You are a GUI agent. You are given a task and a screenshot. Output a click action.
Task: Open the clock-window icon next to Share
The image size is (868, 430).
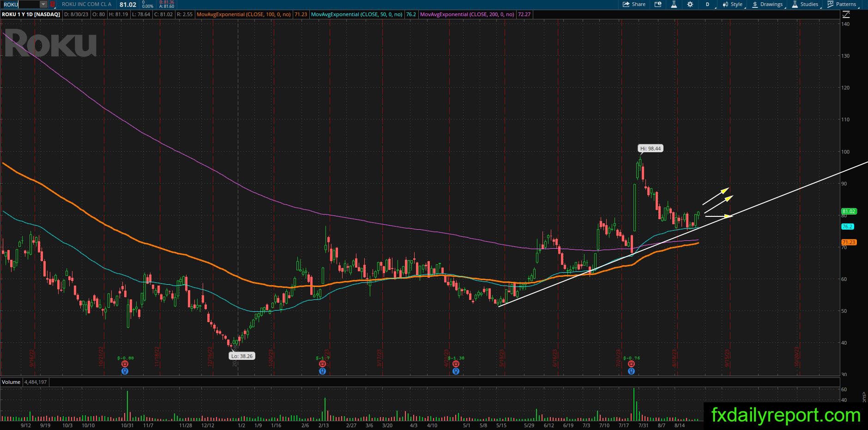[658, 4]
